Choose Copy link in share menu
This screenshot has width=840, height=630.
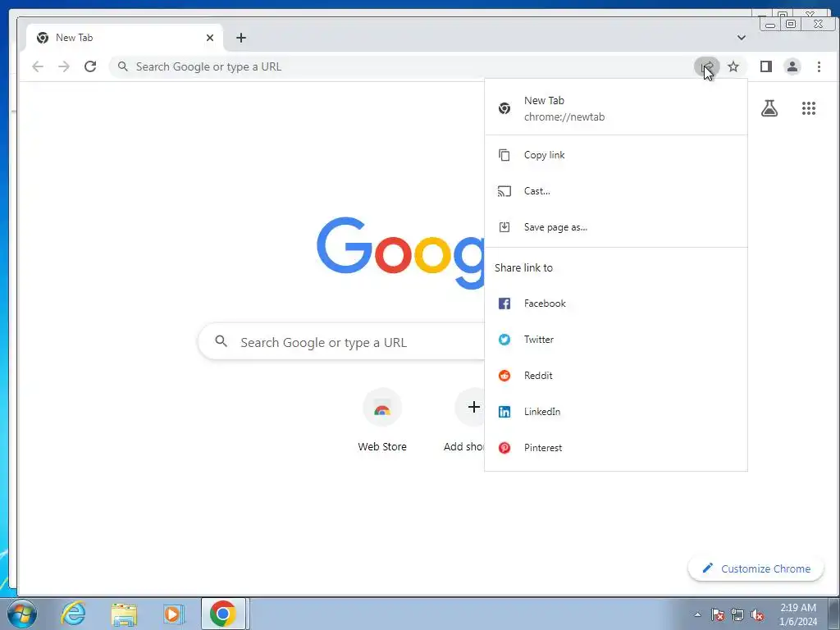pos(616,155)
